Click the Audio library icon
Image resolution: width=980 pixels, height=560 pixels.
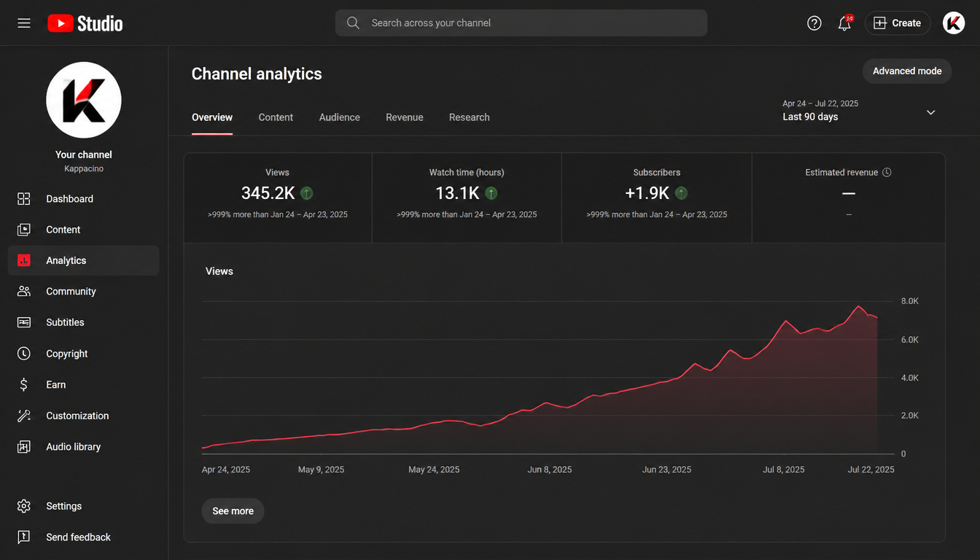coord(24,447)
